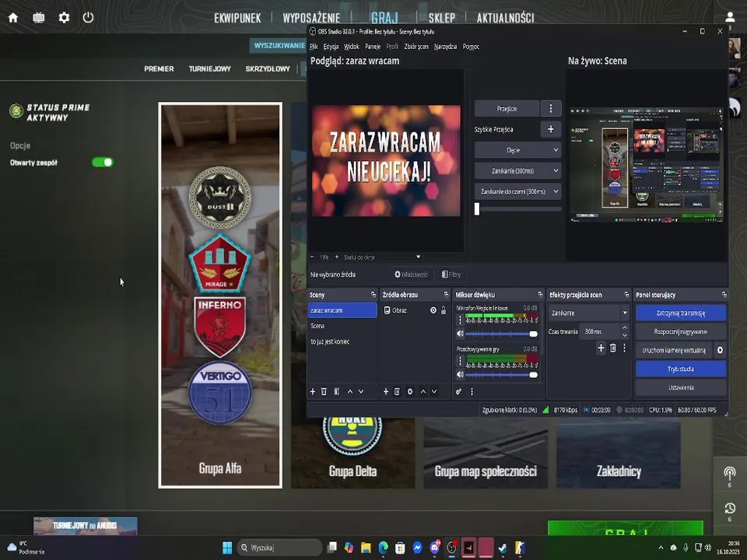747x560 pixels.
Task: Open source properties gear in Źródła obrazu
Action: tap(410, 391)
